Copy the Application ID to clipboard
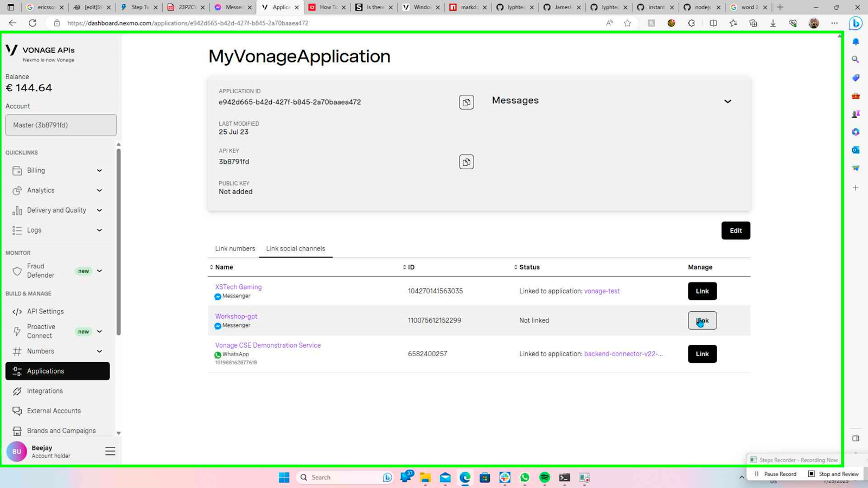Image resolution: width=868 pixels, height=488 pixels. click(466, 102)
